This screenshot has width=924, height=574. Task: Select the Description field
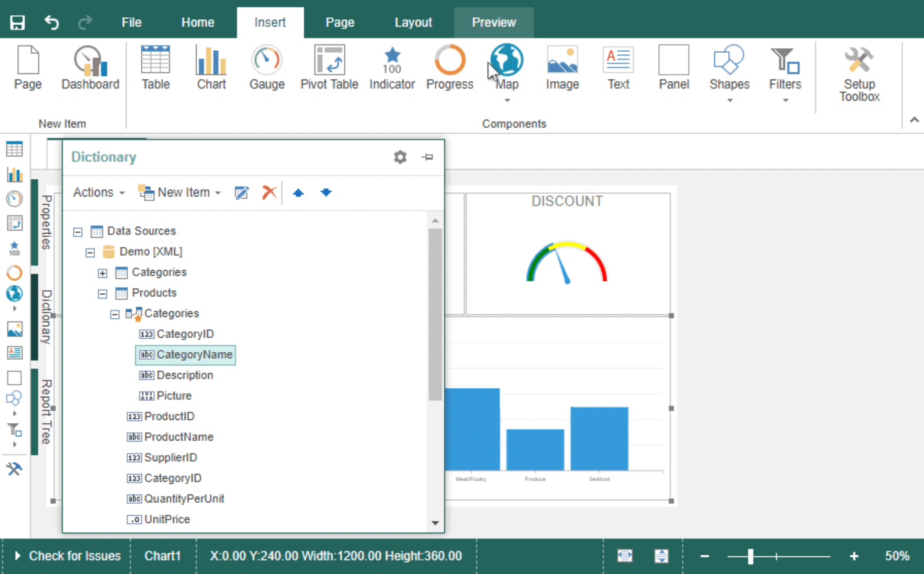pos(176,376)
